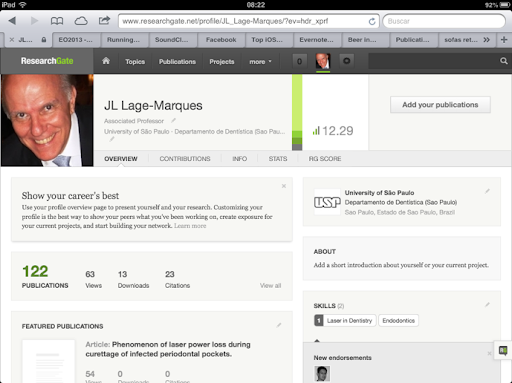Click the USP university logo

(x=327, y=202)
